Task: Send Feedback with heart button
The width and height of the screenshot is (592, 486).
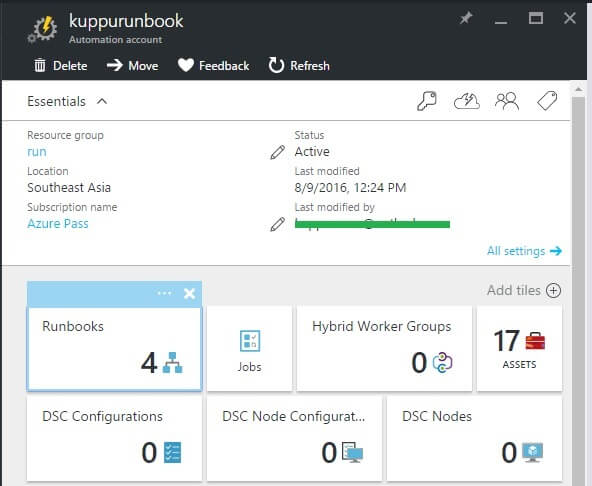Action: tap(213, 66)
